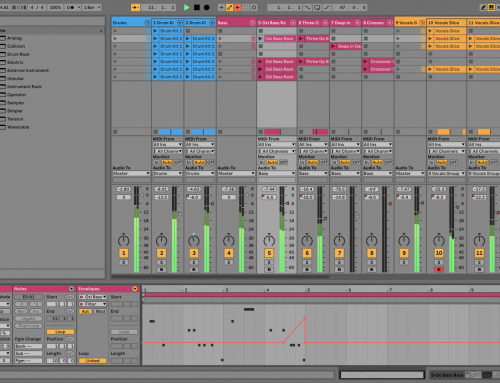Toggle track 1 activator button
This screenshot has width=500, height=383.
click(x=123, y=253)
